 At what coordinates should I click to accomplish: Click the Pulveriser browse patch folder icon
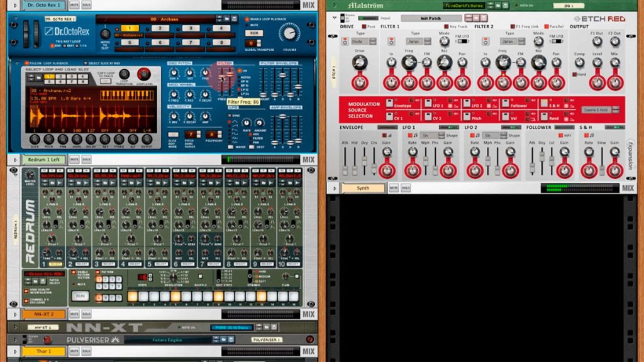(x=223, y=339)
